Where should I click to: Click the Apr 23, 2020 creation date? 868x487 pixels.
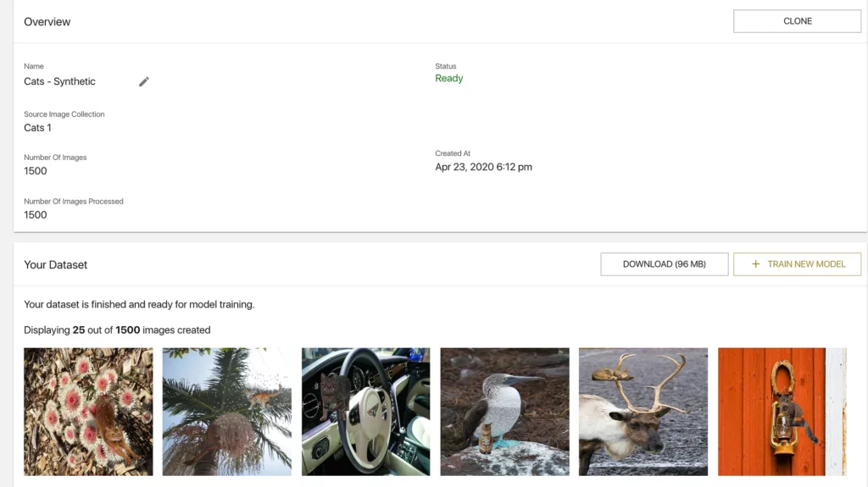coord(483,167)
